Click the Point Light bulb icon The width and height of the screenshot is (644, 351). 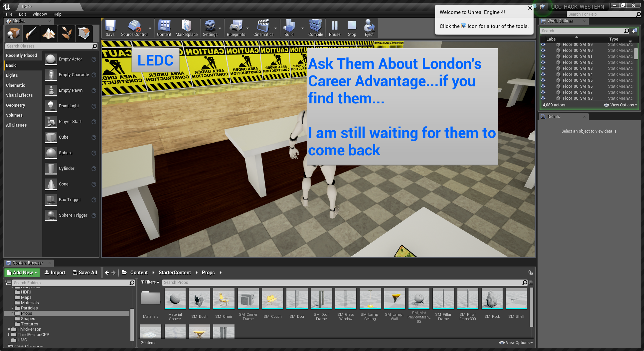click(51, 106)
